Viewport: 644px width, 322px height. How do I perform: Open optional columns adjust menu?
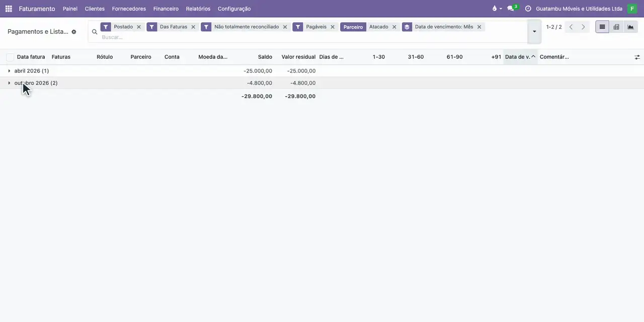tap(637, 57)
